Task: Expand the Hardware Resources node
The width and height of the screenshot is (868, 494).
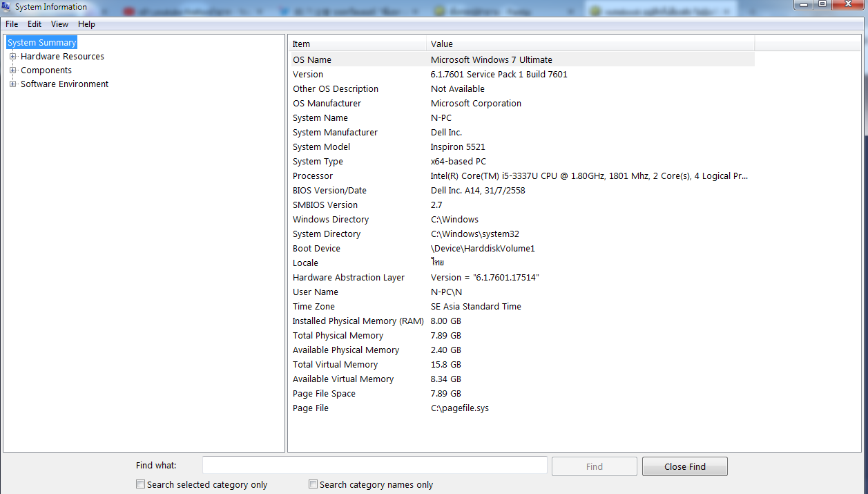Action: [x=13, y=57]
